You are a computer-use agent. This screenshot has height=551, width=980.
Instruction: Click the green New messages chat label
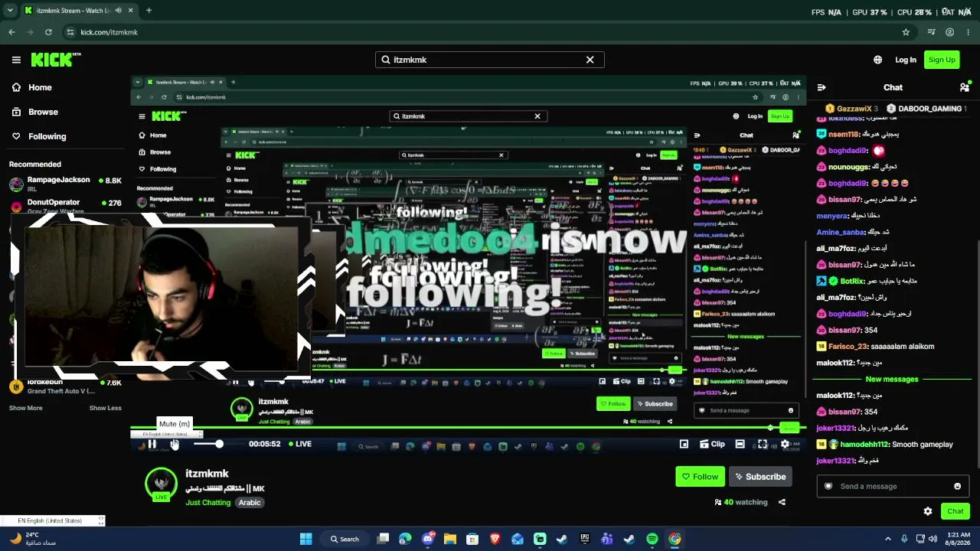pyautogui.click(x=892, y=379)
